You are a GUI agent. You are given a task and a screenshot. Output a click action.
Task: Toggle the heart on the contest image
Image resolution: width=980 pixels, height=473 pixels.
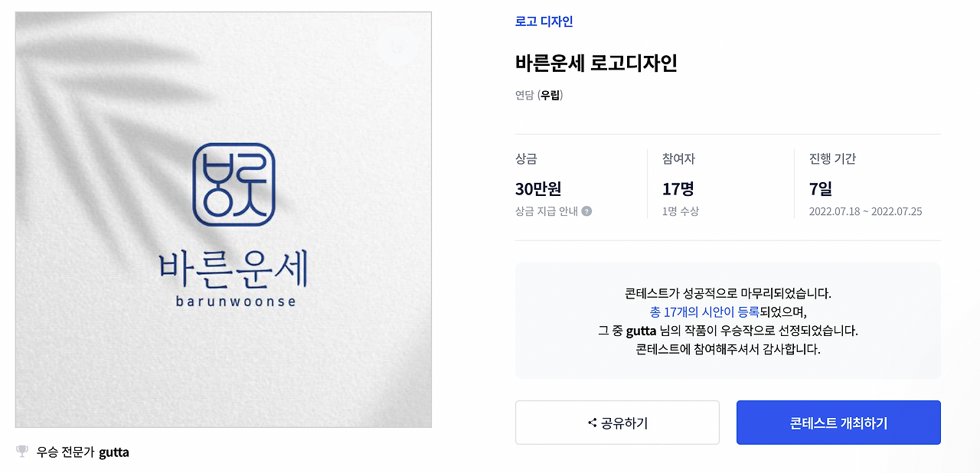pos(398,47)
